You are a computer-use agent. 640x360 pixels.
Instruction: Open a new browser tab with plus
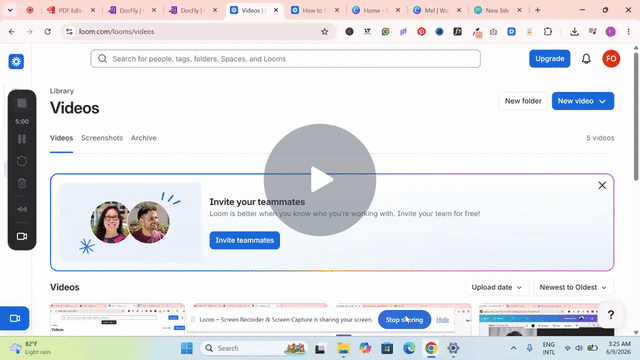click(x=538, y=10)
